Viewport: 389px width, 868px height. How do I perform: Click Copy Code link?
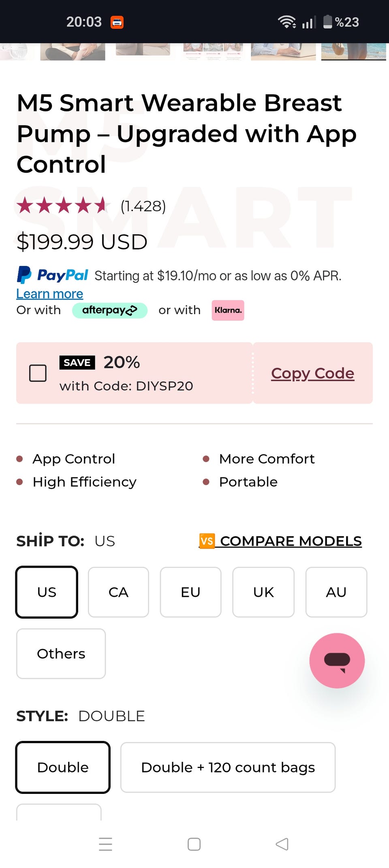coord(312,373)
